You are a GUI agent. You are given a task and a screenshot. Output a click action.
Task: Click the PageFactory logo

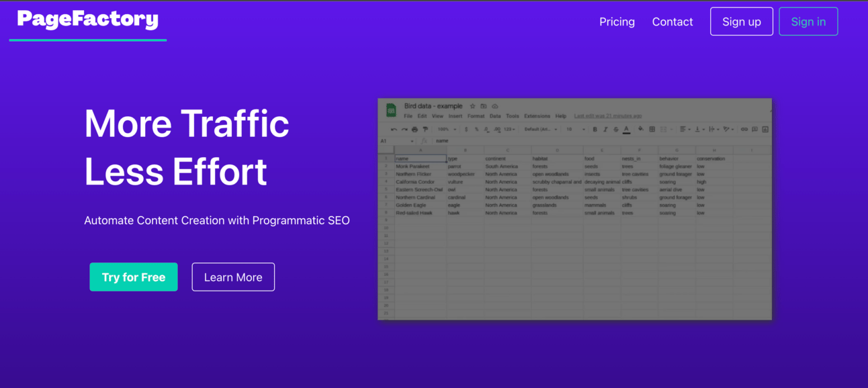point(88,19)
